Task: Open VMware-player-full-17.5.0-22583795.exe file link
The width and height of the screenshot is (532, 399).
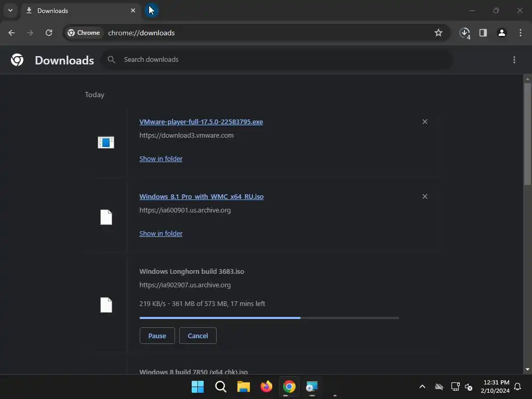Action: [201, 122]
